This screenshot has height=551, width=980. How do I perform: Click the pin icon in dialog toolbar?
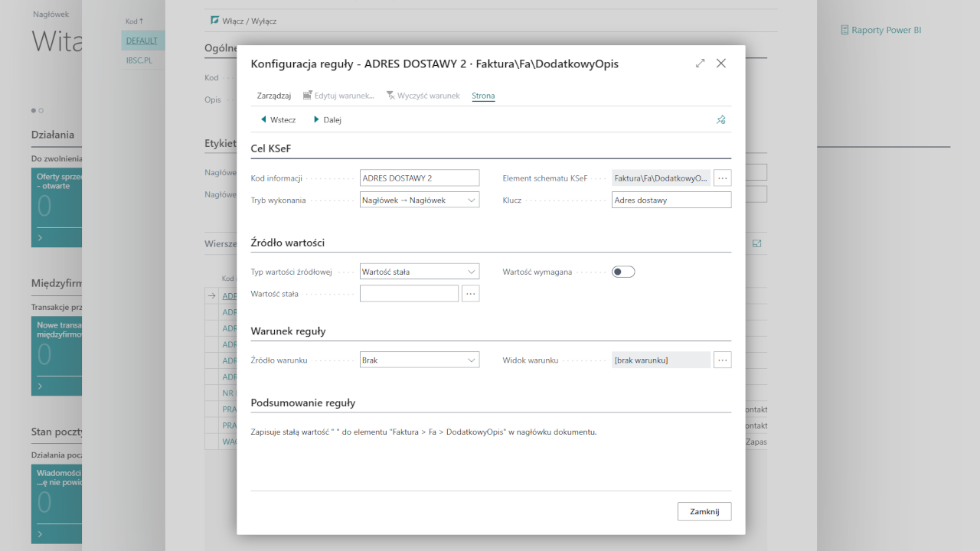pos(720,119)
